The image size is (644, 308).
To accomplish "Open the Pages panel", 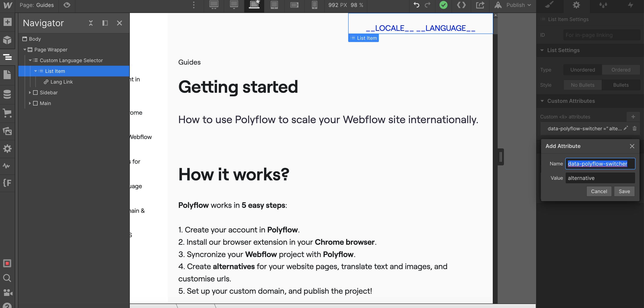I will (x=8, y=75).
